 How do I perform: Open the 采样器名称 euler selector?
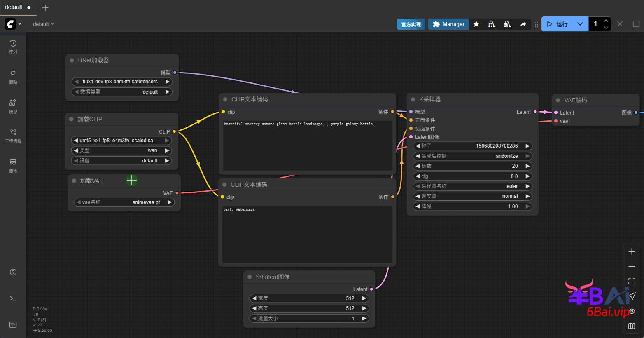(x=472, y=186)
